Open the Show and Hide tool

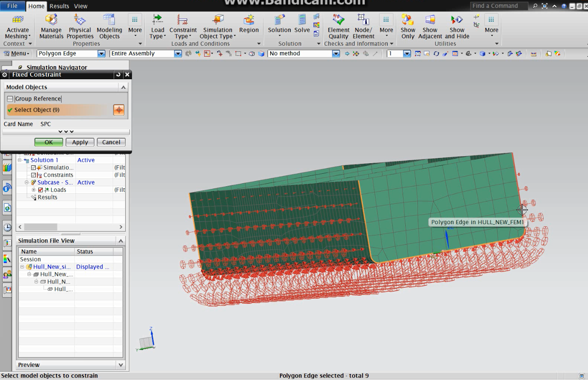(x=457, y=27)
